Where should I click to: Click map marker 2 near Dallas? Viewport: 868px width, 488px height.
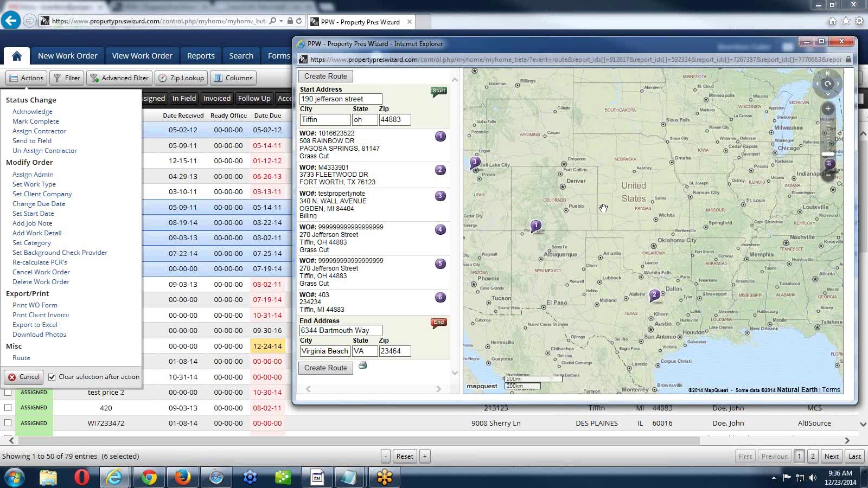[x=655, y=295]
